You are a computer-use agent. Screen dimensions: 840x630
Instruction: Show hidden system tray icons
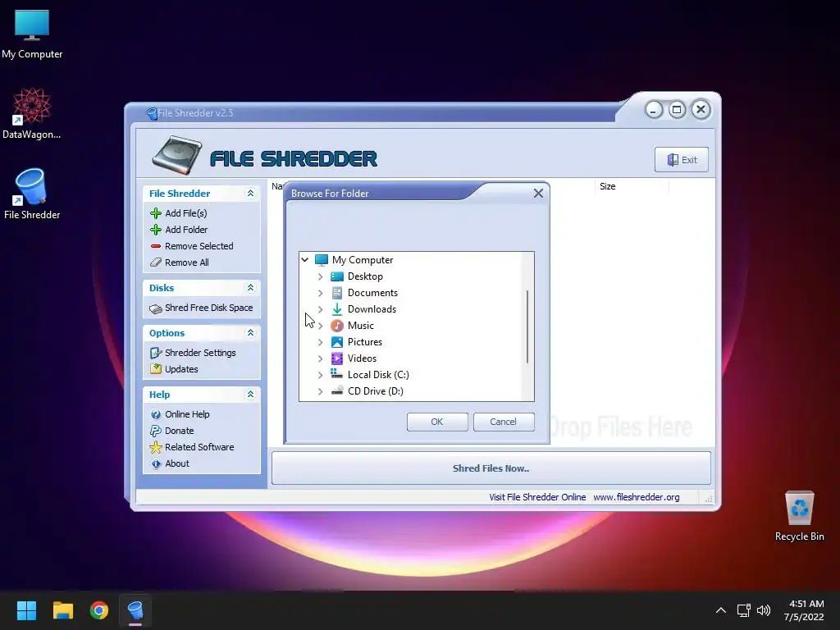click(x=721, y=610)
